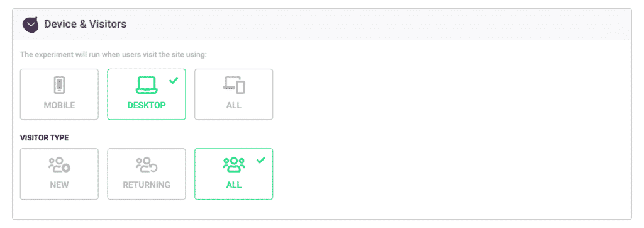Choose the MOBILE device label
Image resolution: width=644 pixels, height=228 pixels.
click(60, 105)
